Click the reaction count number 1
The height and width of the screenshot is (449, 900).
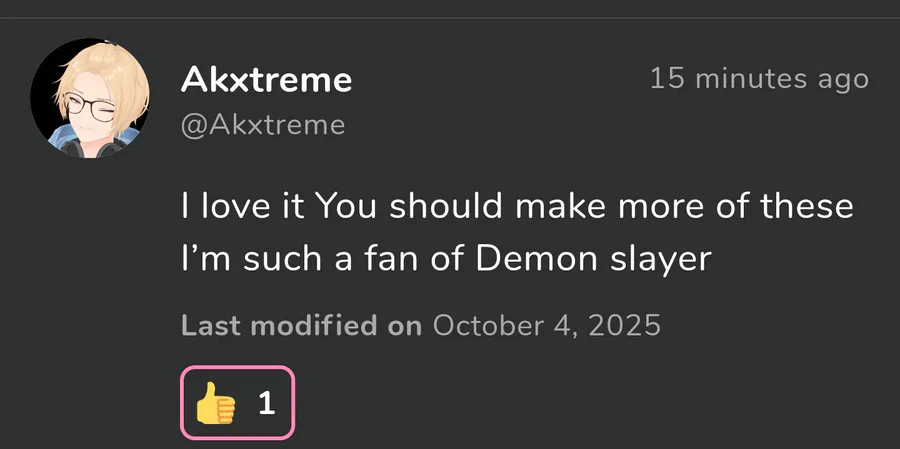(x=266, y=404)
